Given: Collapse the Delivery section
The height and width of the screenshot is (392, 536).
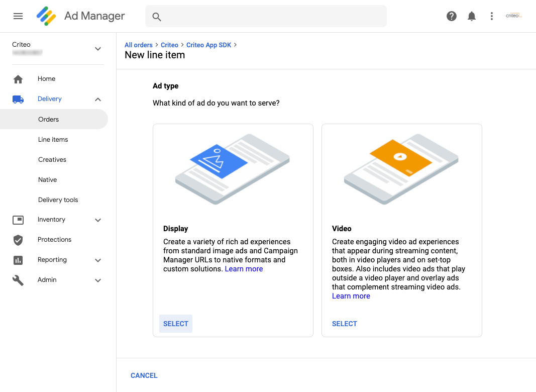Looking at the screenshot, I should coord(98,99).
